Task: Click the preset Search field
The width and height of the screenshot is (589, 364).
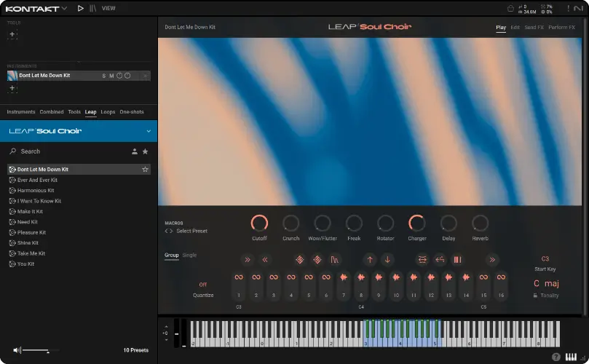Action: (x=66, y=151)
